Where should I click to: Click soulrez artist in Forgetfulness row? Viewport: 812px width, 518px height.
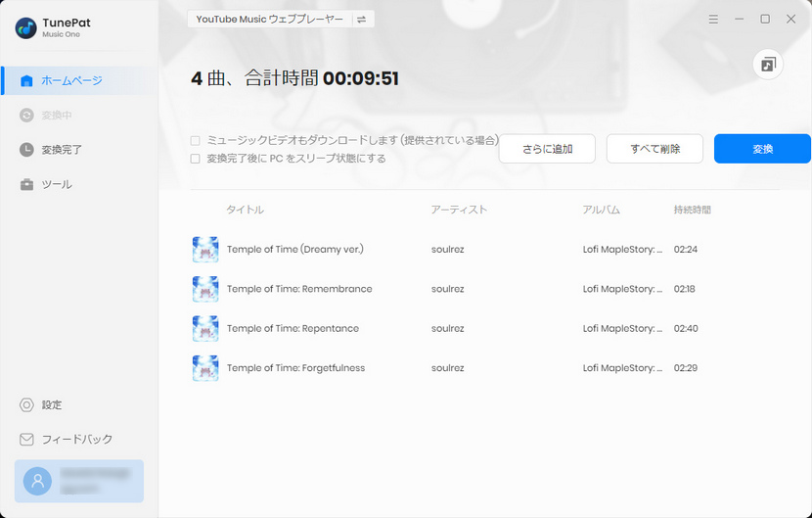click(447, 368)
